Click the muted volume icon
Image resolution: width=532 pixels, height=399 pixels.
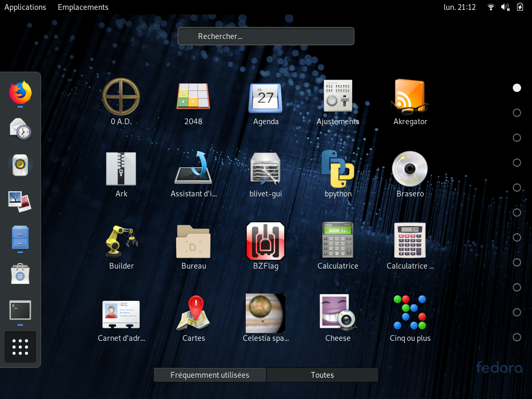pos(506,7)
